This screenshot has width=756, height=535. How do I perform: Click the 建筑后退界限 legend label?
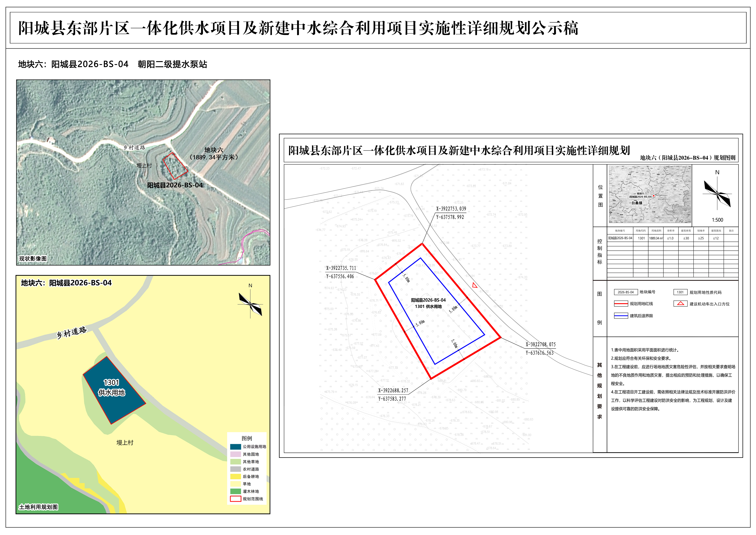point(641,316)
